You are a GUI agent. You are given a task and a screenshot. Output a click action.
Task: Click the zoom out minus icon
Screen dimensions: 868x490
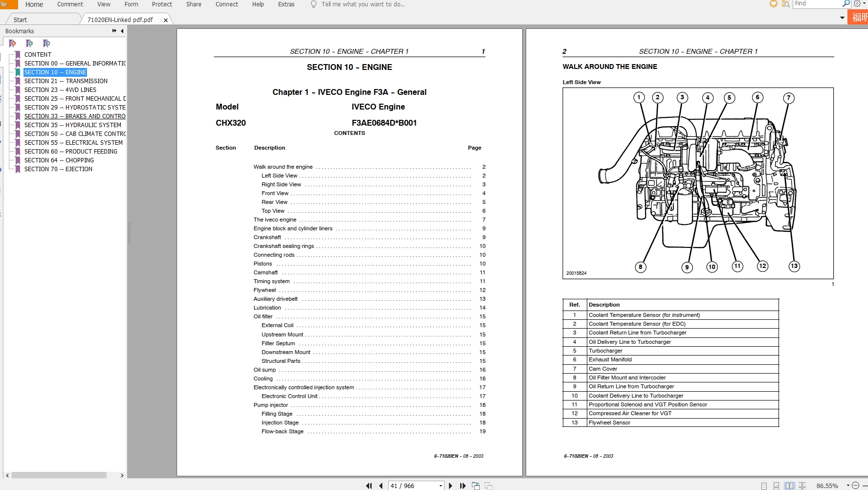click(x=855, y=486)
